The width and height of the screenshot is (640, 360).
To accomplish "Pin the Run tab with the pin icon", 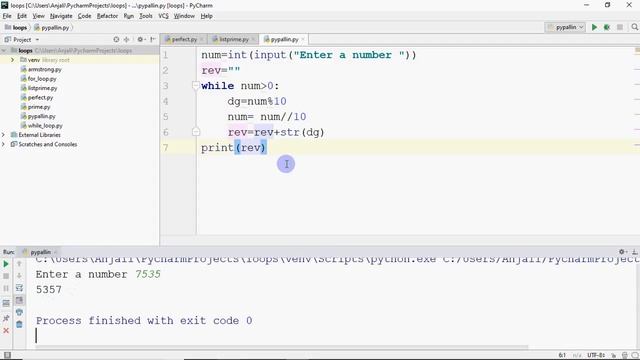I will 6,318.
